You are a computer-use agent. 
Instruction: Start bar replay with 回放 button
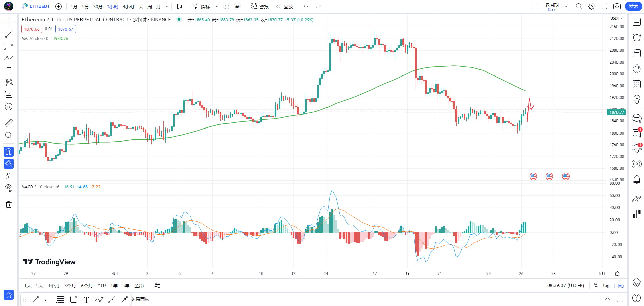pyautogui.click(x=284, y=6)
